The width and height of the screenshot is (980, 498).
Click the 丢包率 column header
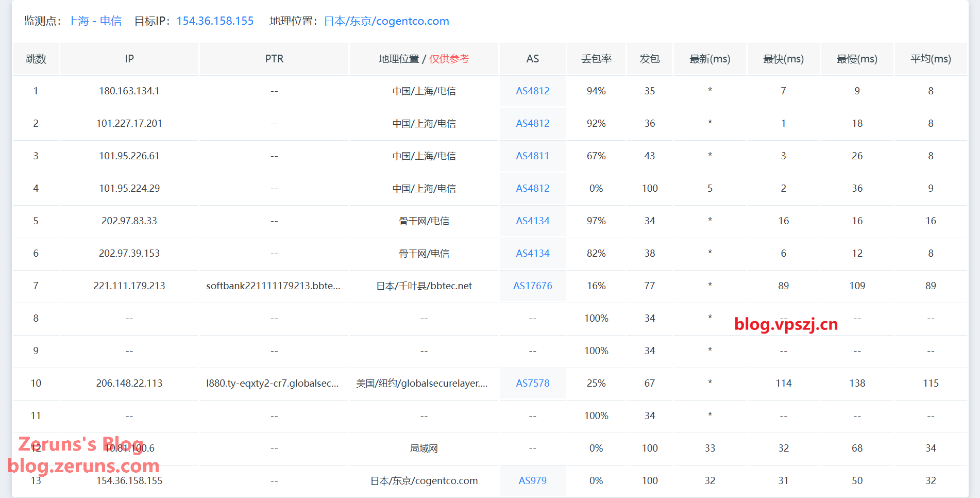[x=596, y=59]
